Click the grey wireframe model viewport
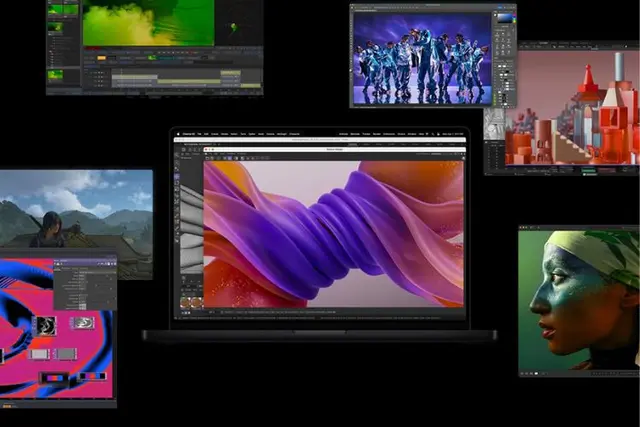The width and height of the screenshot is (640, 427). click(192, 229)
